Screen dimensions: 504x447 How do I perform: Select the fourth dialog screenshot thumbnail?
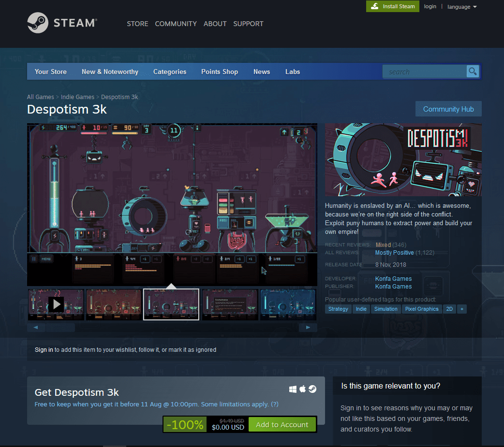(x=230, y=304)
